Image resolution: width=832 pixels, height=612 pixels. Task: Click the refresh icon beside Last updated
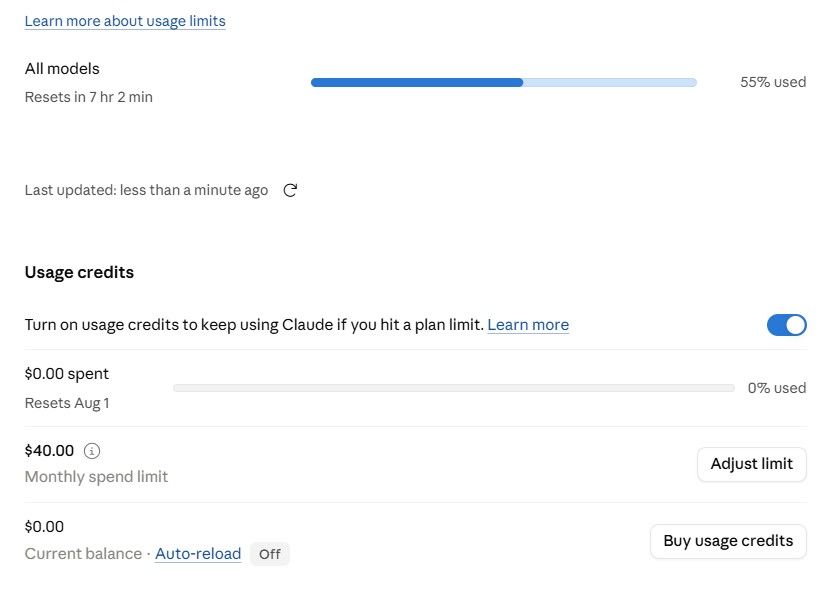tap(290, 190)
